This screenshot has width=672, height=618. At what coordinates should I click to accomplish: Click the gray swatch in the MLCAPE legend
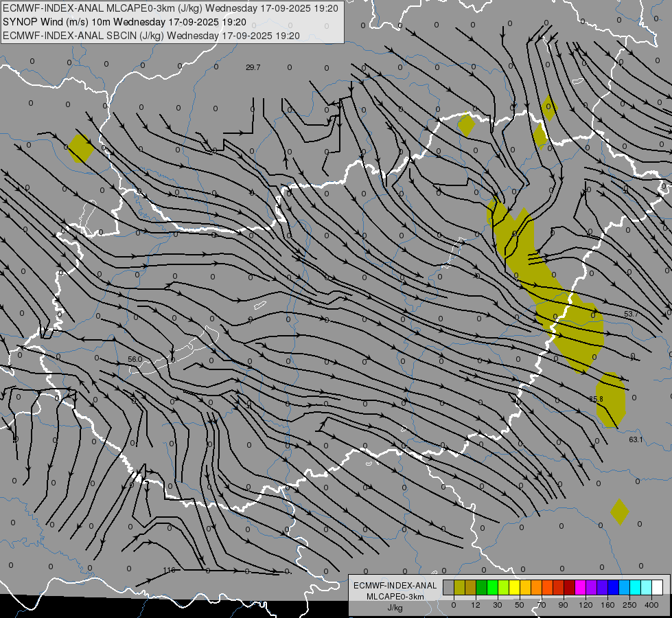[x=448, y=587]
